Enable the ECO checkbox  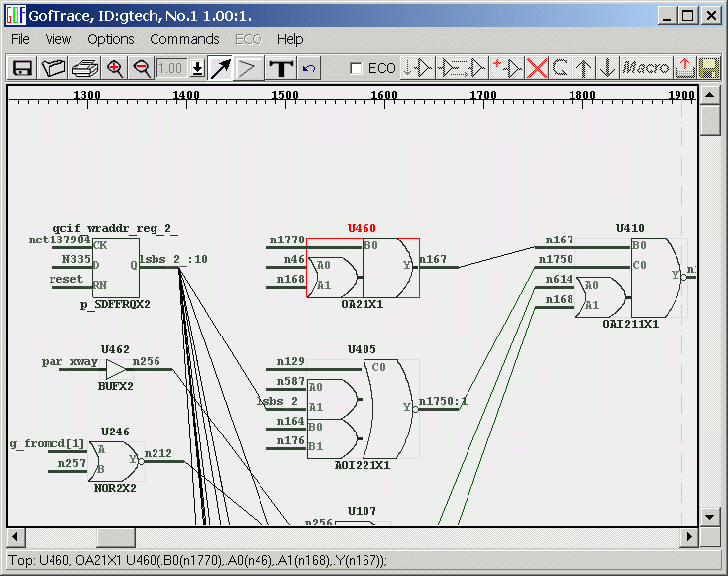357,69
